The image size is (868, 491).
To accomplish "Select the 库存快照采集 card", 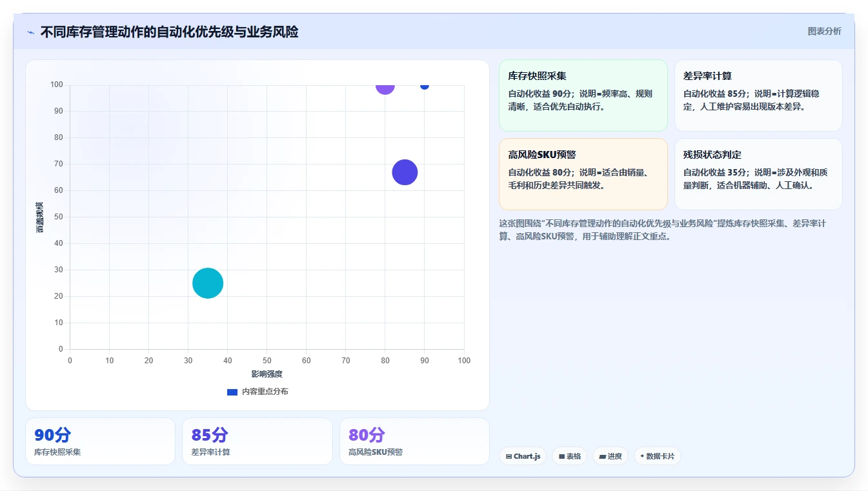I will pyautogui.click(x=583, y=95).
